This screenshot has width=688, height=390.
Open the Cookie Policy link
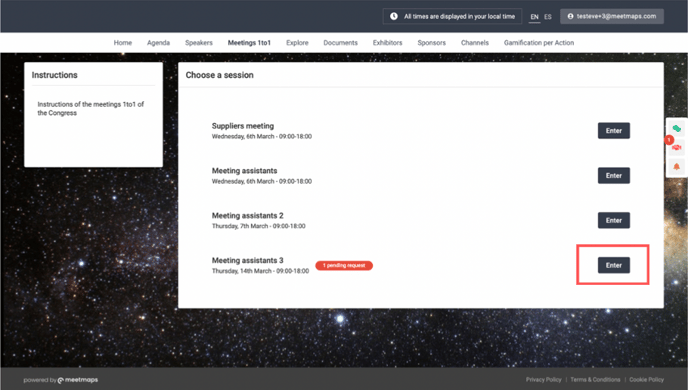pyautogui.click(x=646, y=379)
